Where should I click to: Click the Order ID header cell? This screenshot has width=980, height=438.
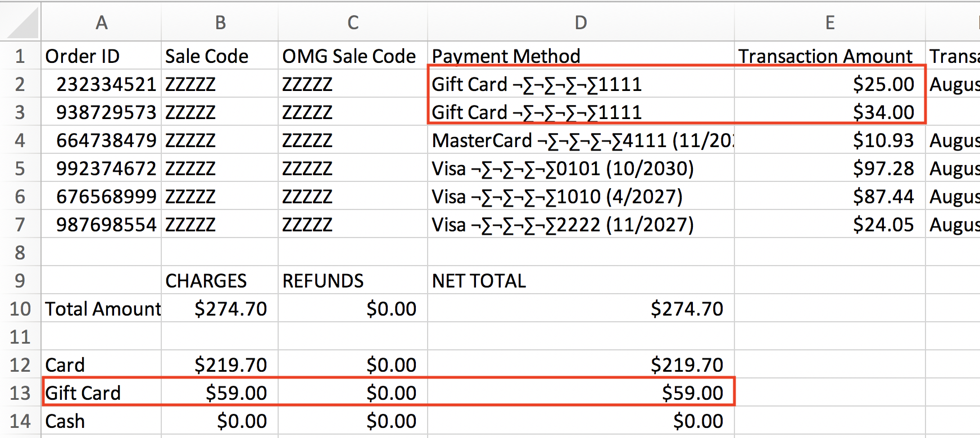[101, 56]
